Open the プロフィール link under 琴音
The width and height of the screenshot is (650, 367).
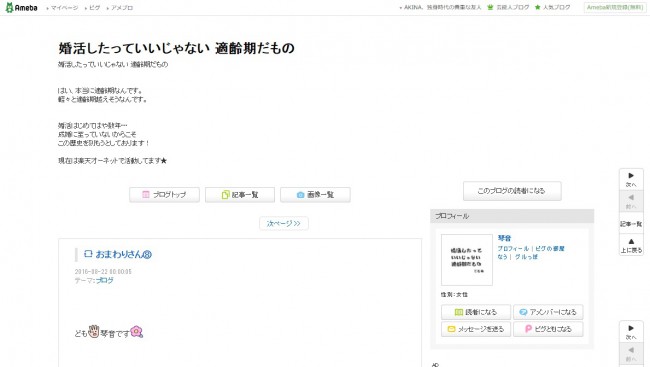(513, 248)
